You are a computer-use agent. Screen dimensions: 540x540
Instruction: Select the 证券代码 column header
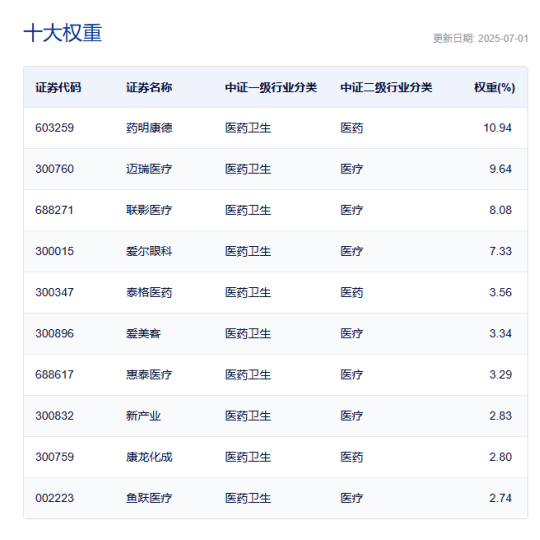58,87
